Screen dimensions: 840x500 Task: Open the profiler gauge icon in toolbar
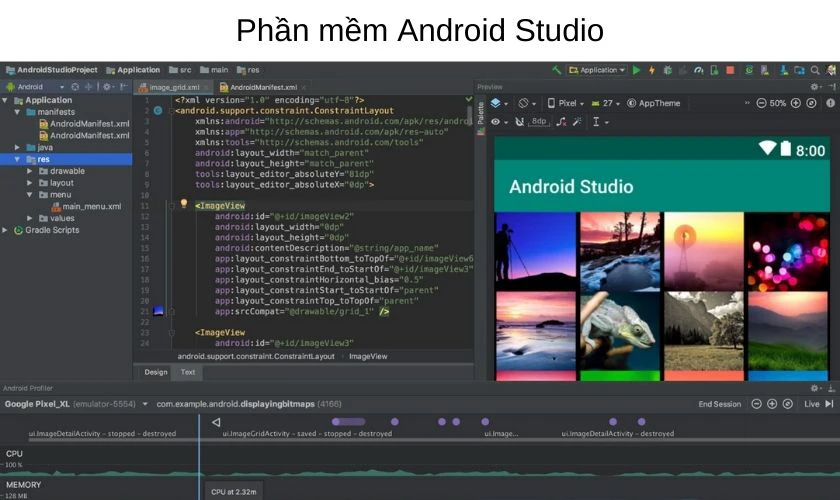[x=699, y=70]
